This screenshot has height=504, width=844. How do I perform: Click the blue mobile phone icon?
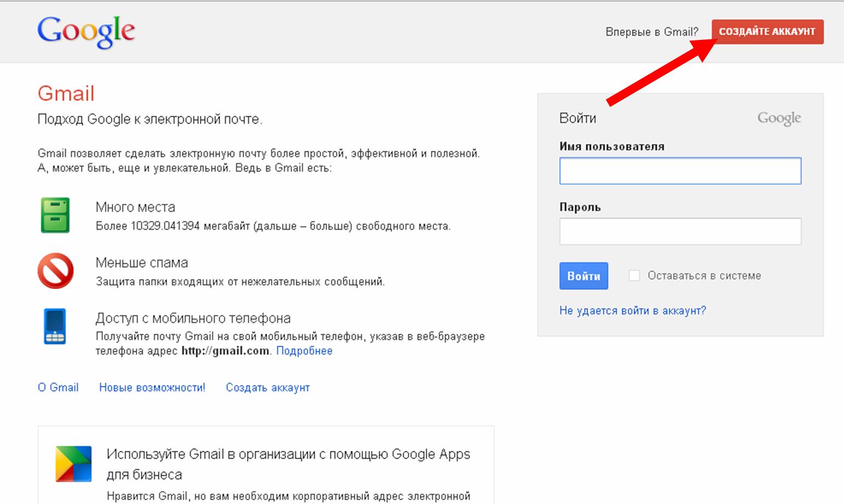(55, 326)
